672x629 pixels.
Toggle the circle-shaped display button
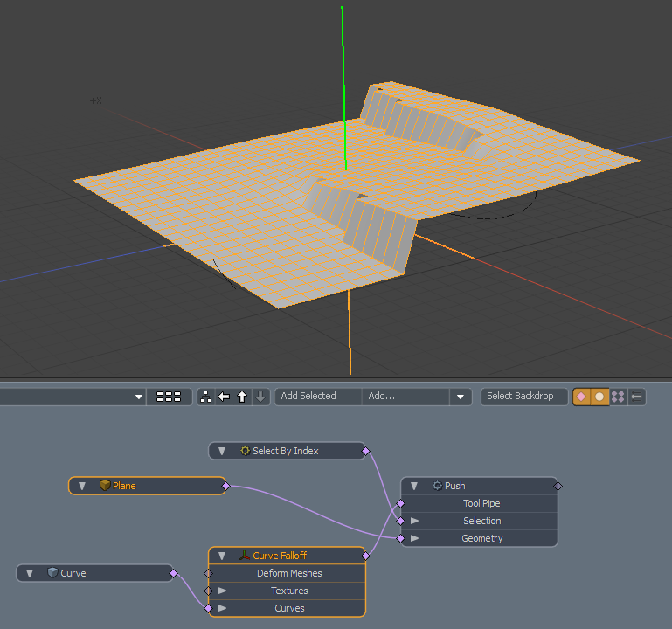click(599, 397)
